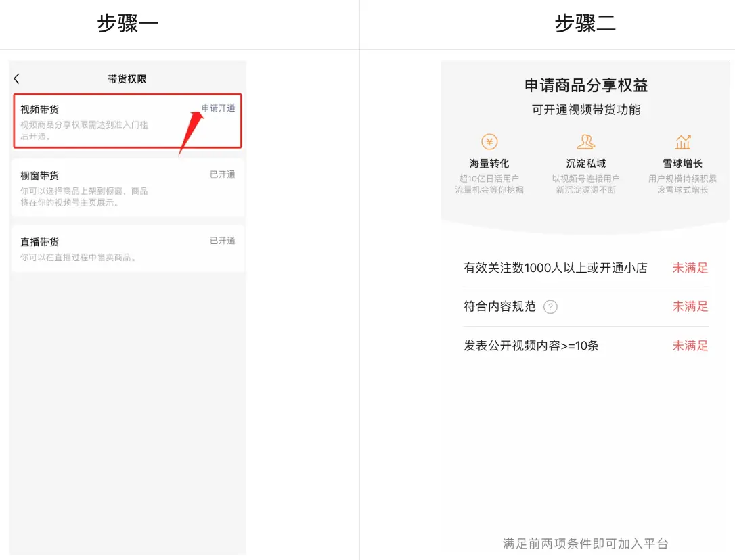Click the 步骤一 heading
This screenshot has height=560, width=735.
coord(127,23)
